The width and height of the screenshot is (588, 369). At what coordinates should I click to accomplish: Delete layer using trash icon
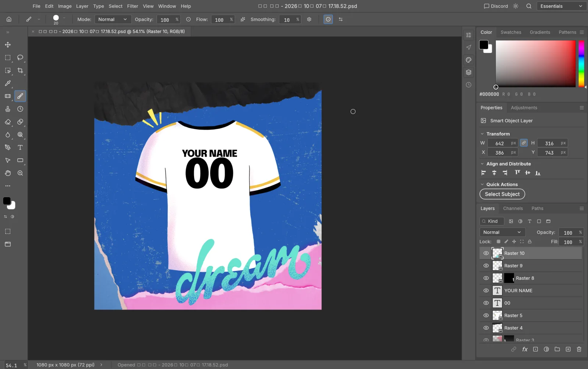tap(579, 349)
